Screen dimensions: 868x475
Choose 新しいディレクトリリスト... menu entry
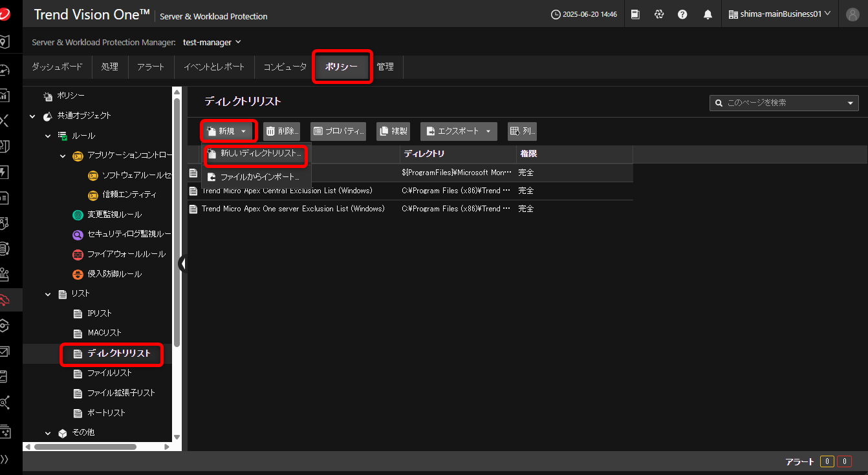point(256,154)
